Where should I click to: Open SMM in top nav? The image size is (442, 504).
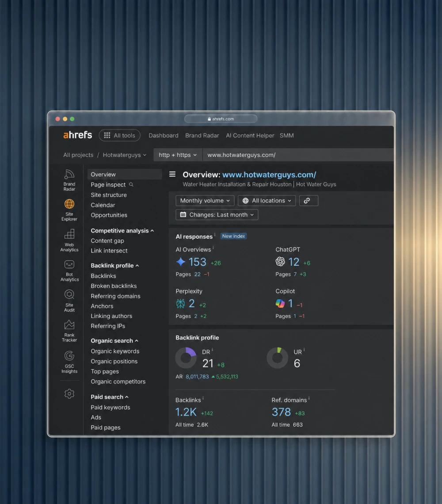pyautogui.click(x=287, y=135)
